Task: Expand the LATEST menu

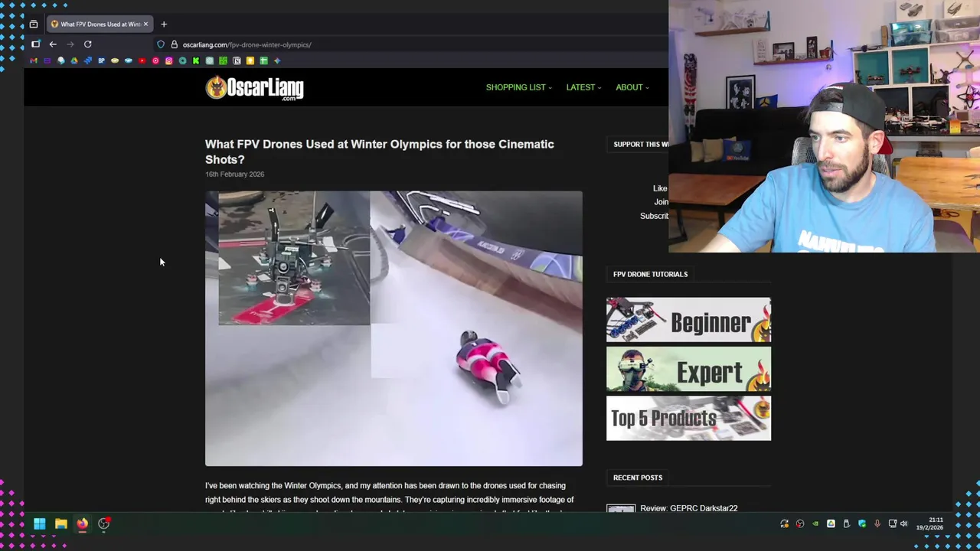Action: tap(583, 87)
